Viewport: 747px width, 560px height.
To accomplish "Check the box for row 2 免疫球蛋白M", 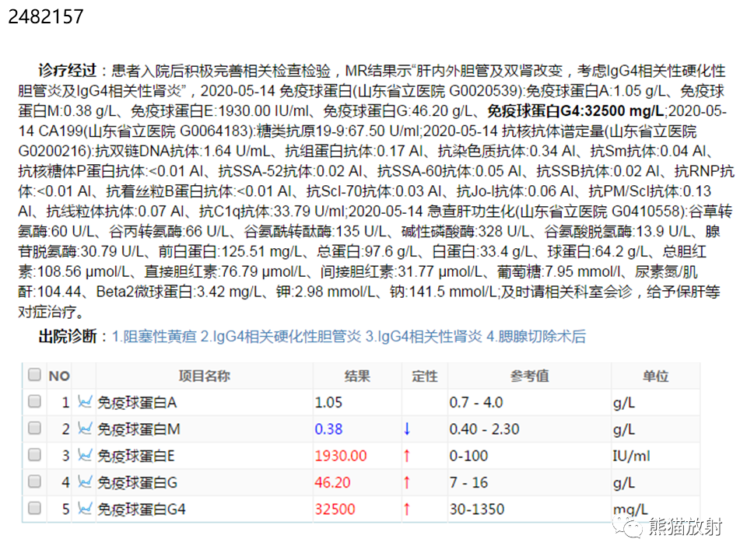I will (34, 428).
